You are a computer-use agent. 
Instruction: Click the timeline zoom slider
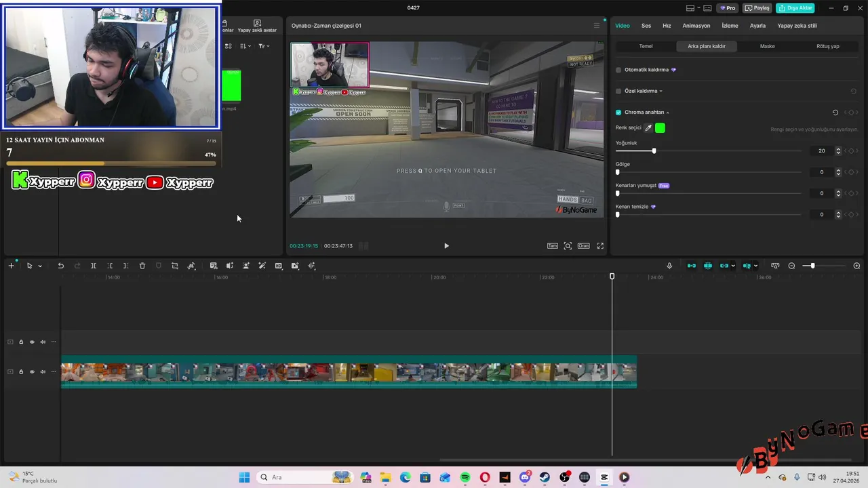tap(812, 266)
